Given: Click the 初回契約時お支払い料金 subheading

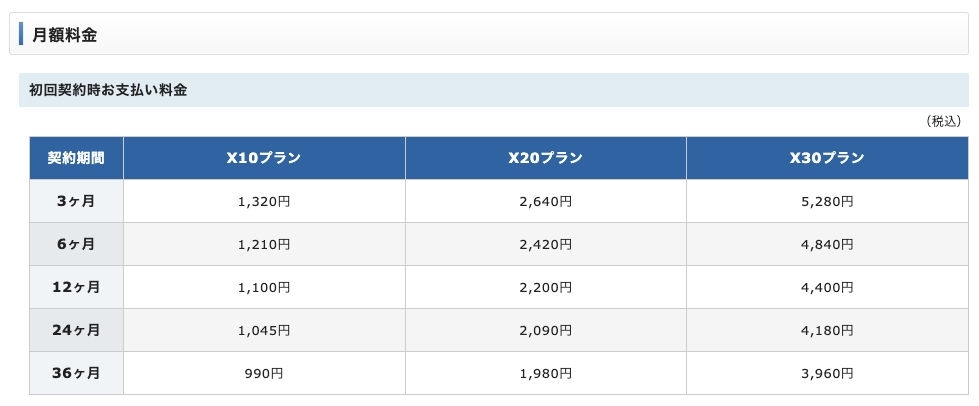Looking at the screenshot, I should tap(108, 90).
